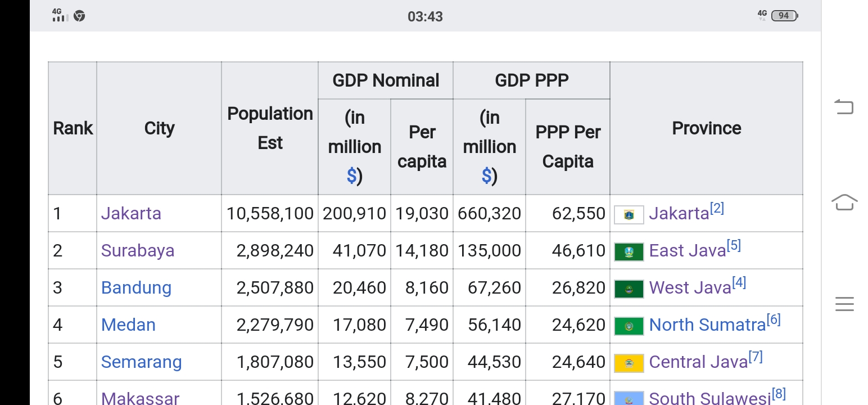Open the Surabaya city link
This screenshot has width=868, height=405.
pos(138,250)
